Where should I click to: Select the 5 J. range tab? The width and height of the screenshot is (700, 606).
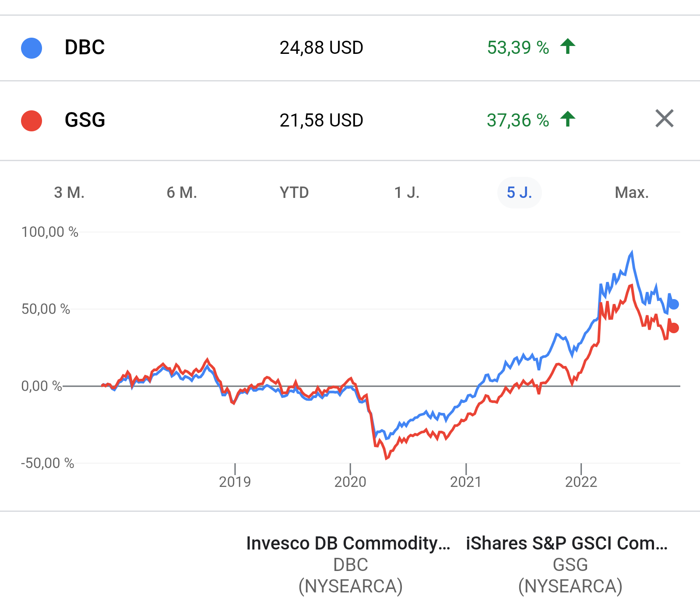coord(519,193)
